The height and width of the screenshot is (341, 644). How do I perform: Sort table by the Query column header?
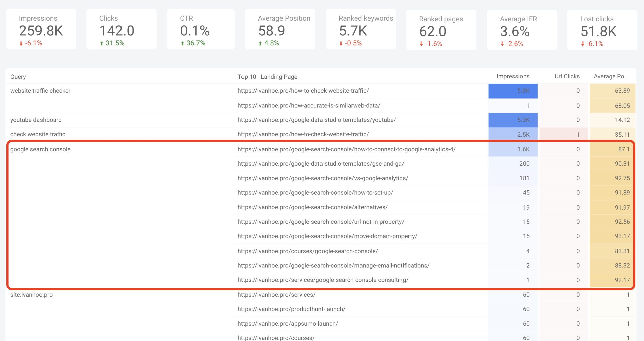(x=18, y=77)
